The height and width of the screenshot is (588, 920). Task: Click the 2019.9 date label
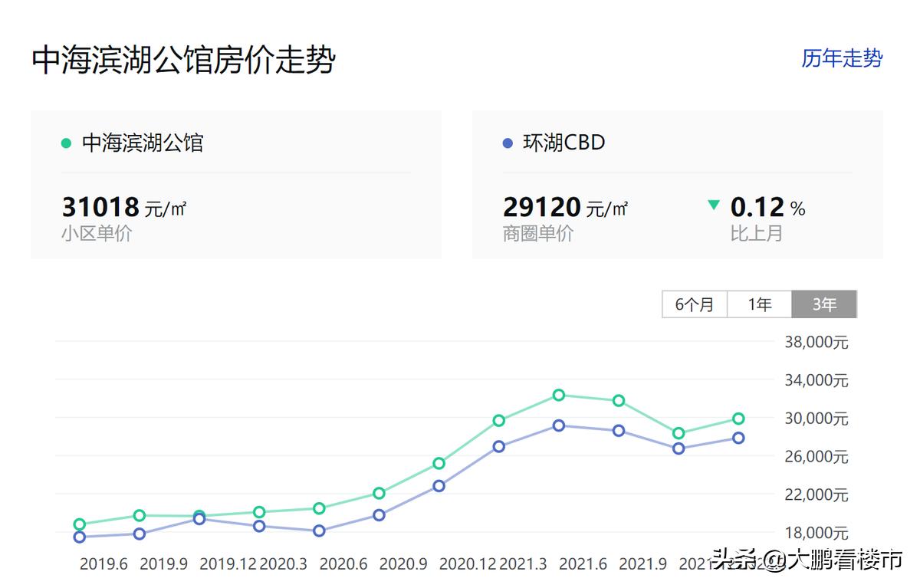point(163,563)
